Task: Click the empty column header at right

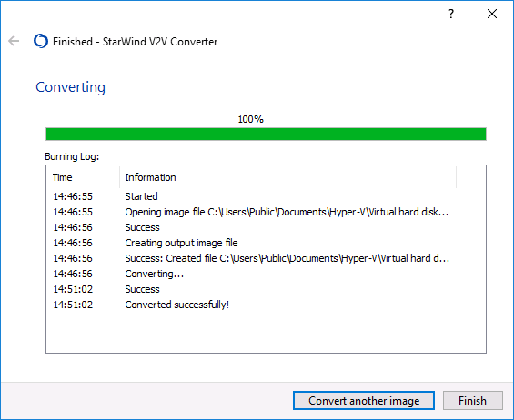Action: (470, 177)
